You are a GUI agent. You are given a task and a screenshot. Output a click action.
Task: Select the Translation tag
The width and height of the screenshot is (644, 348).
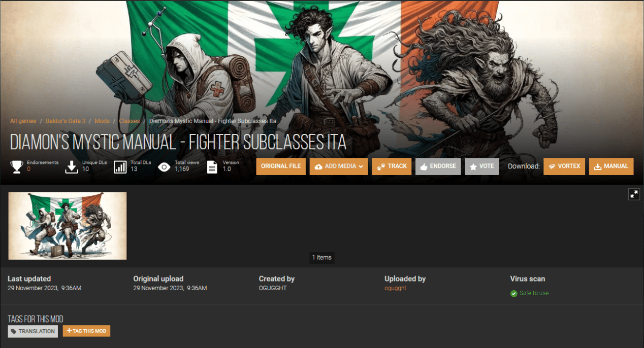pyautogui.click(x=33, y=331)
